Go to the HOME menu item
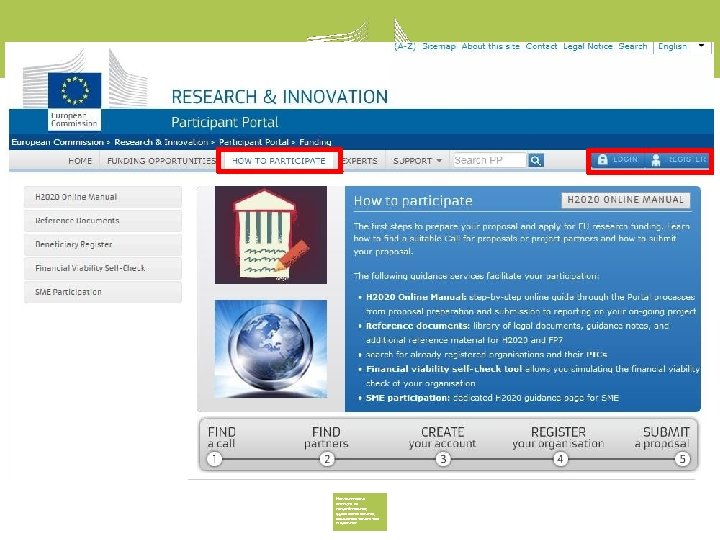The height and width of the screenshot is (540, 720). tap(80, 161)
